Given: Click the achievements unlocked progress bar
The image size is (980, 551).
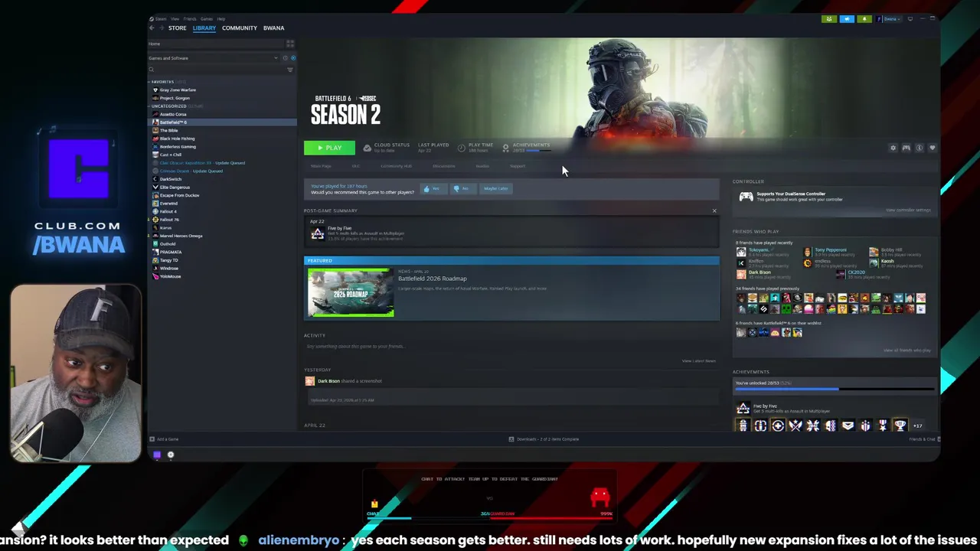Looking at the screenshot, I should point(834,390).
